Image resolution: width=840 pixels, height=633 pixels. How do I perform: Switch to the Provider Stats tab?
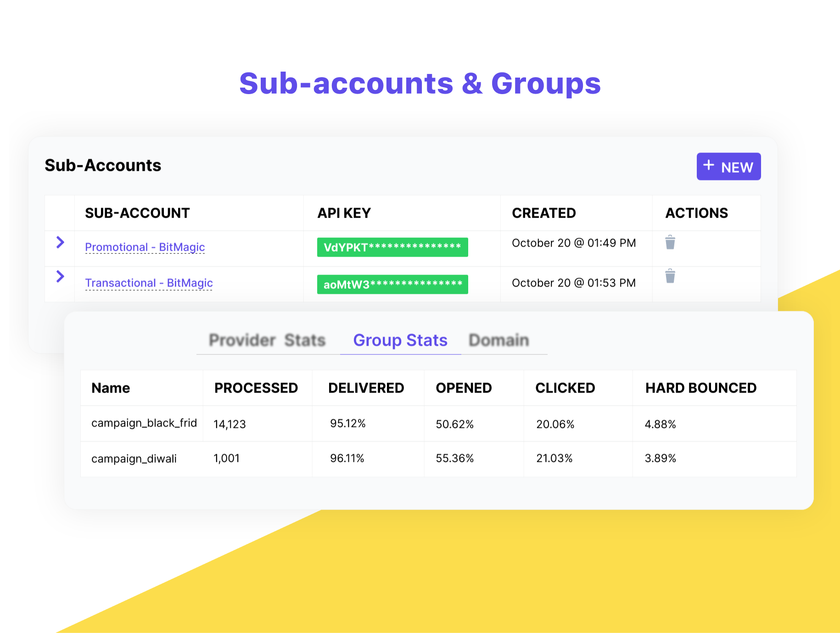point(267,340)
